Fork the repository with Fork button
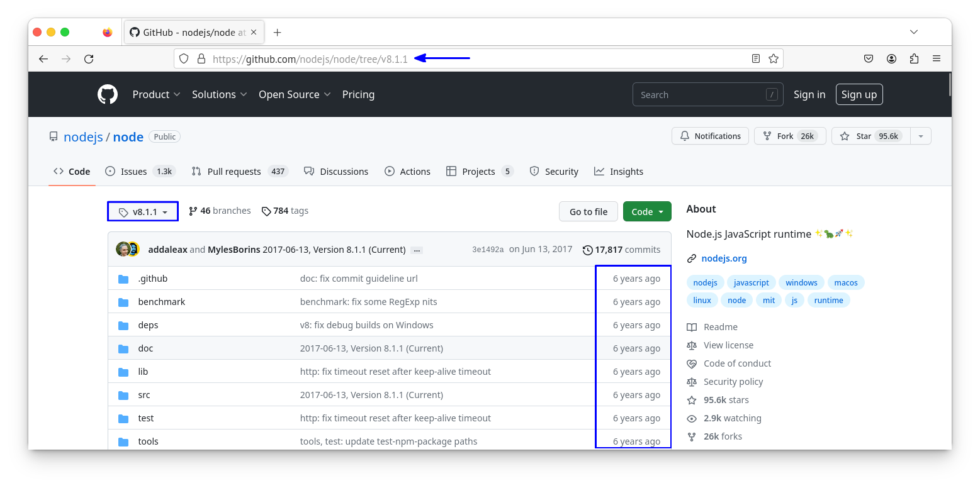Viewport: 980px width, 488px height. coord(790,136)
